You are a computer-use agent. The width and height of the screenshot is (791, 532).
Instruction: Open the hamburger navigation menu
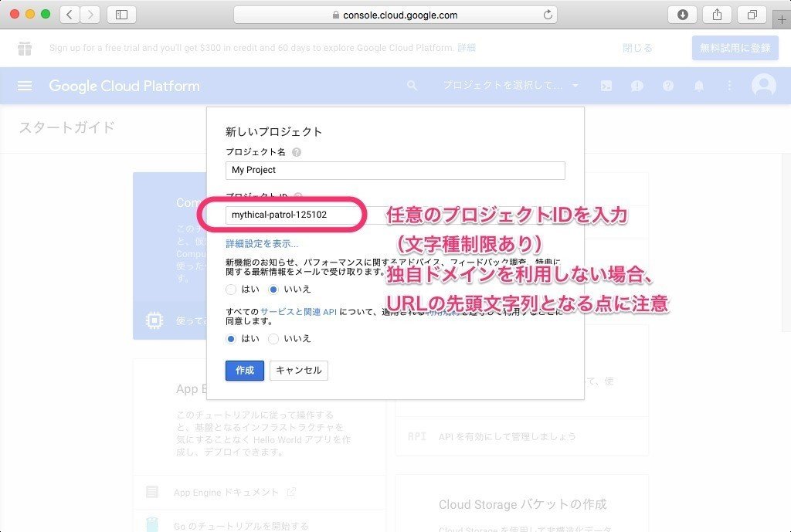[x=24, y=86]
